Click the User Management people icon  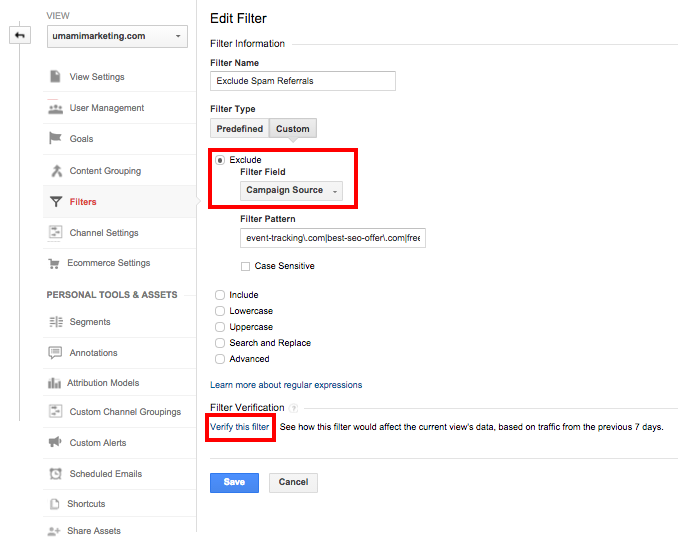click(x=55, y=108)
